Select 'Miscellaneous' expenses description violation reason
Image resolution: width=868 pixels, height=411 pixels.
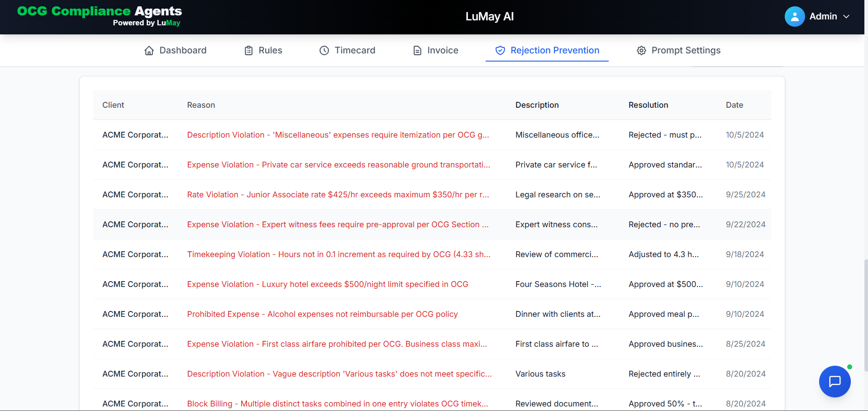[x=338, y=135]
